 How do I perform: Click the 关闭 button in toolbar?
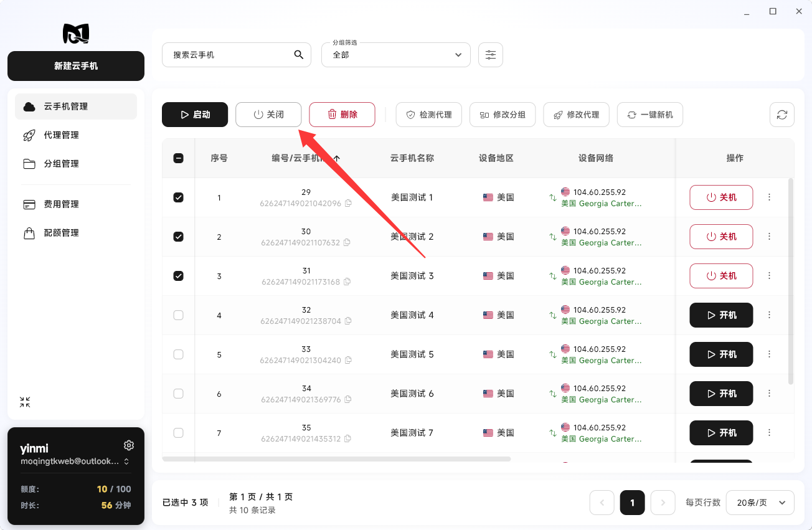[x=268, y=115]
